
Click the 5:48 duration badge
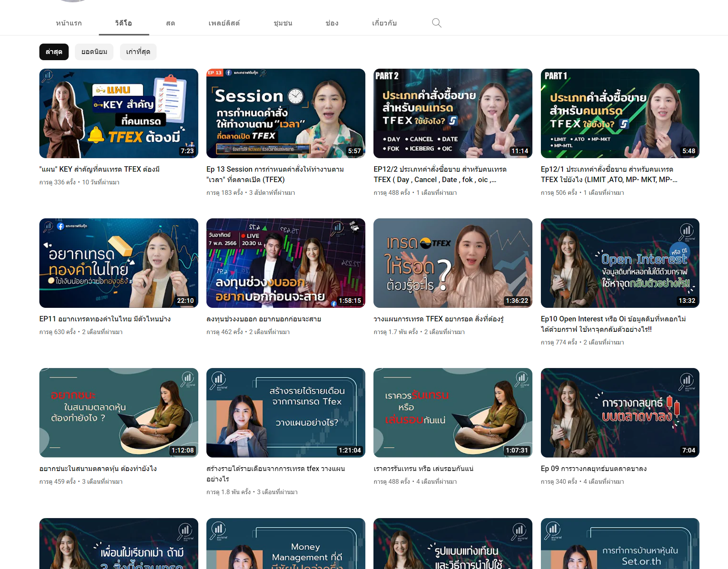point(689,151)
